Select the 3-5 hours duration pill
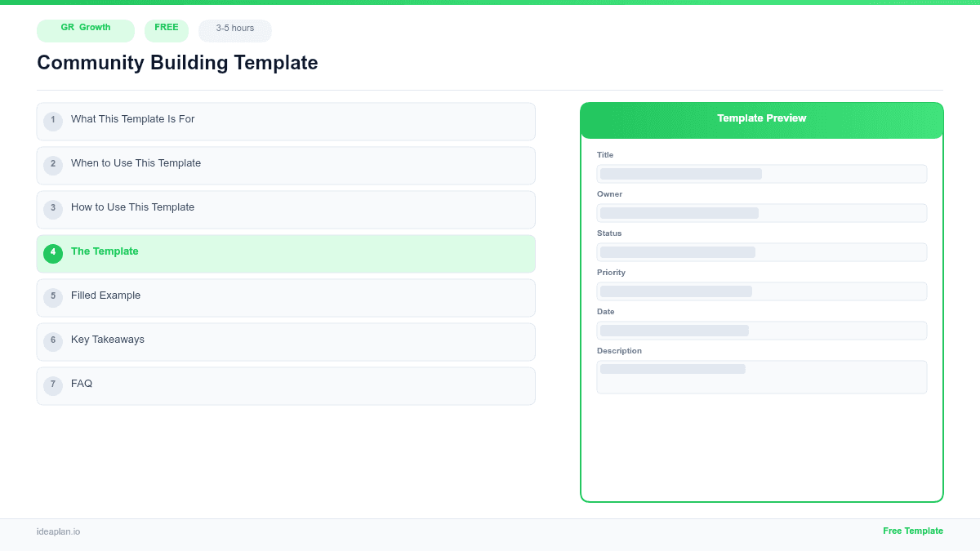This screenshot has width=980, height=551. click(x=234, y=30)
